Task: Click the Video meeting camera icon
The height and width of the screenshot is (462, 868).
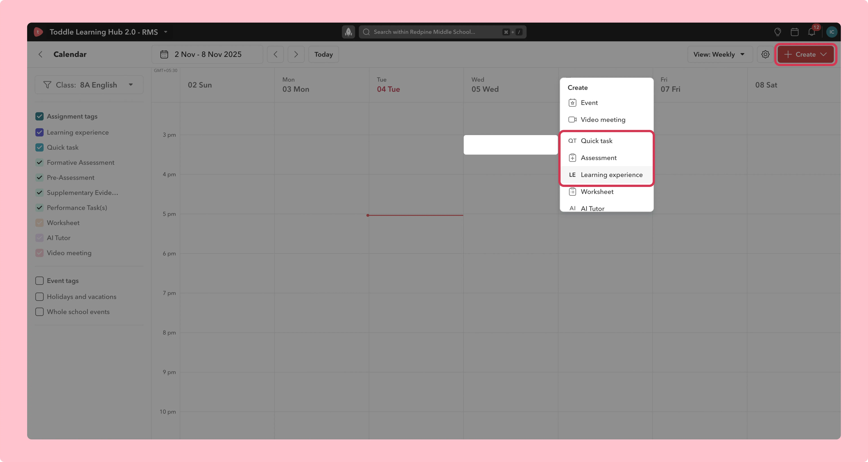Action: (572, 120)
